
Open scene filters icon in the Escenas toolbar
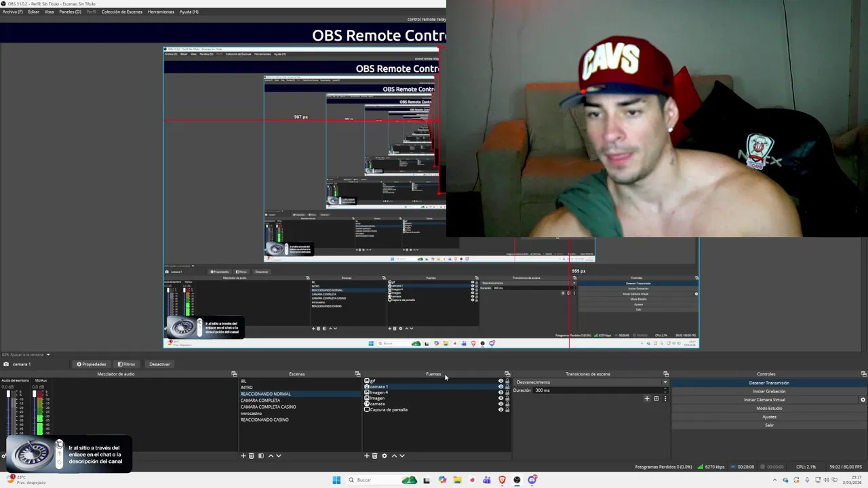(261, 455)
